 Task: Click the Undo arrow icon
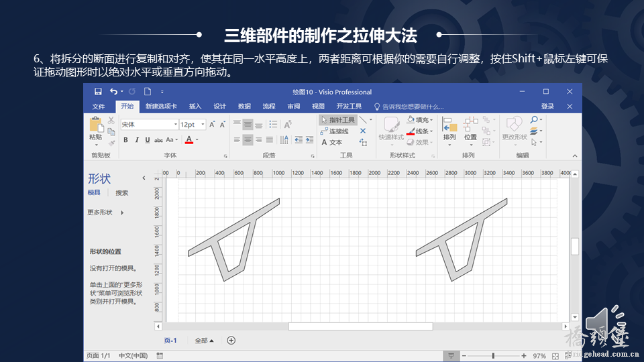pos(114,92)
